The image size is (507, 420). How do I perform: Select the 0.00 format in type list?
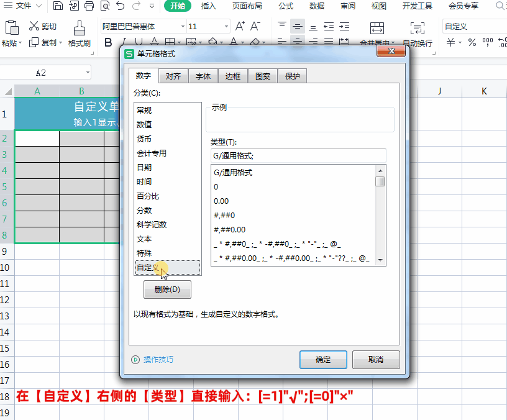(294, 201)
